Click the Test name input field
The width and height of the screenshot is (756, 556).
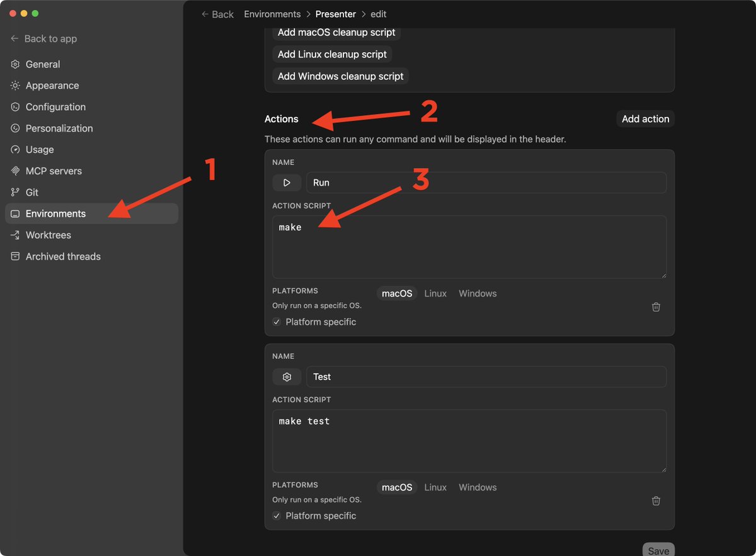(x=486, y=377)
